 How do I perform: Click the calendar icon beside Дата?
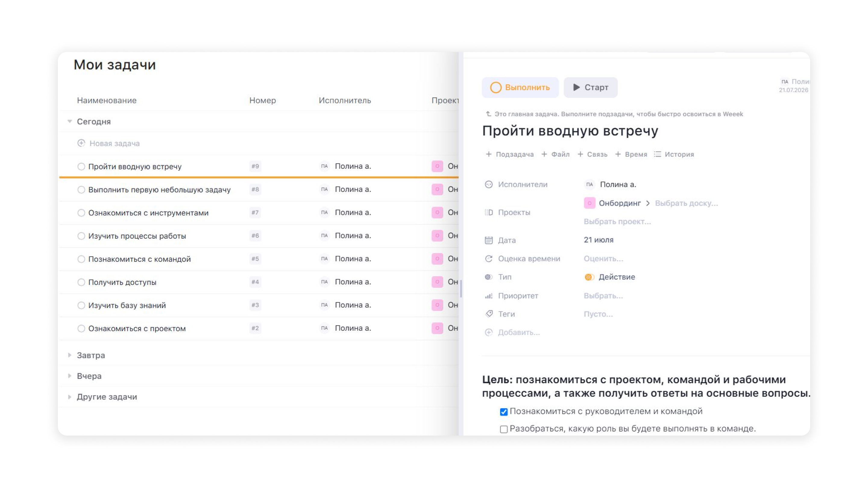[489, 240]
